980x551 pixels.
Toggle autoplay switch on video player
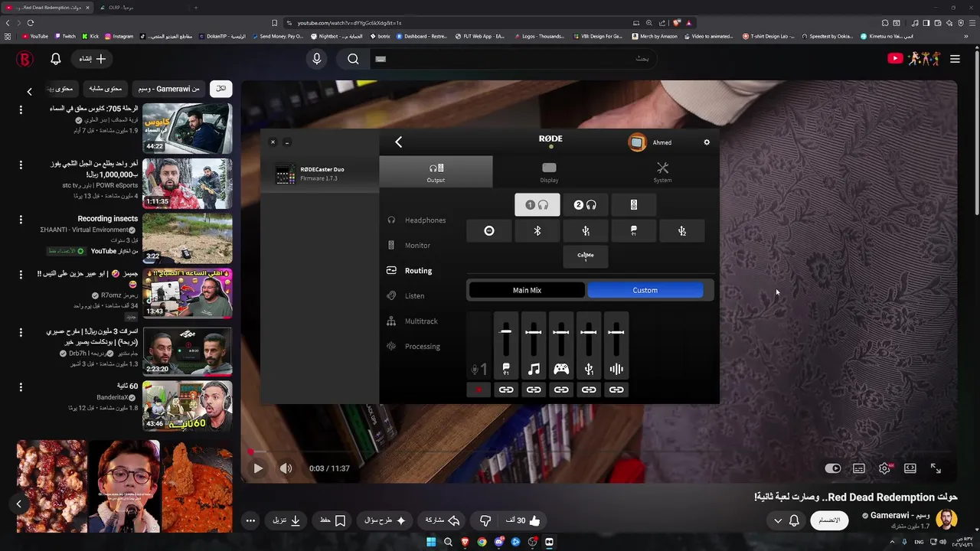coord(833,468)
